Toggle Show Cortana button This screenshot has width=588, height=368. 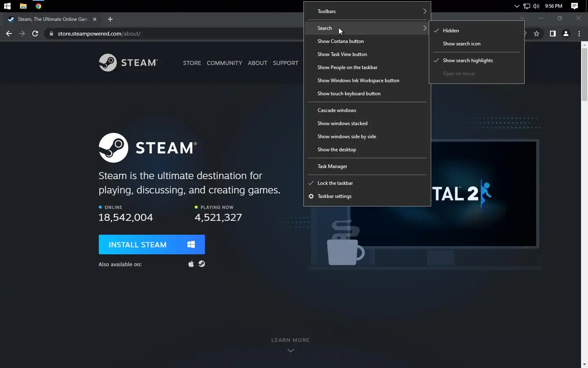pos(367,41)
